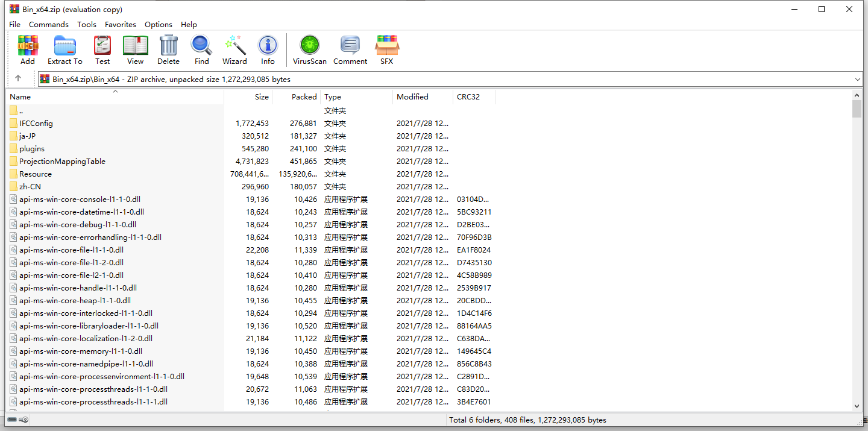Open the archive Info icon
868x431 pixels.
[268, 49]
